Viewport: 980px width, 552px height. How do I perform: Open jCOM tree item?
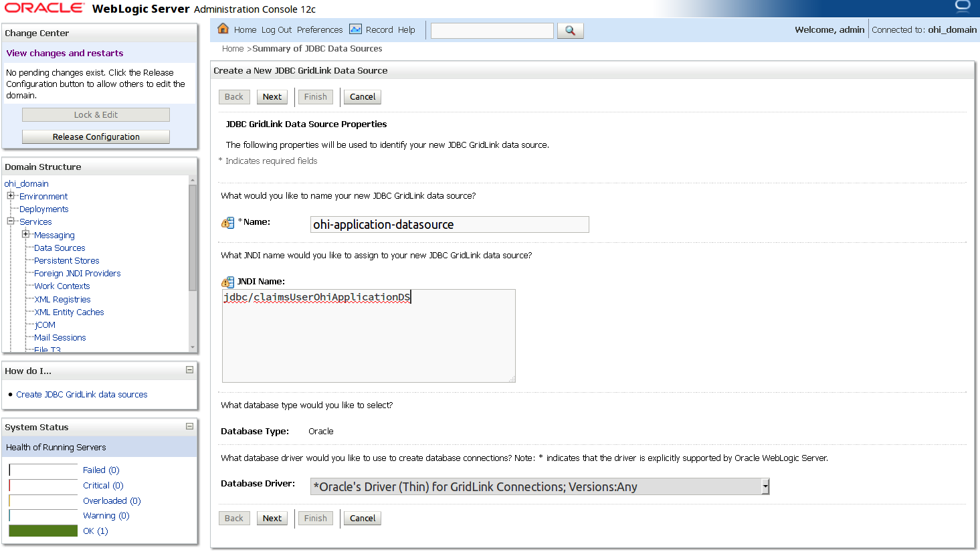coord(45,325)
